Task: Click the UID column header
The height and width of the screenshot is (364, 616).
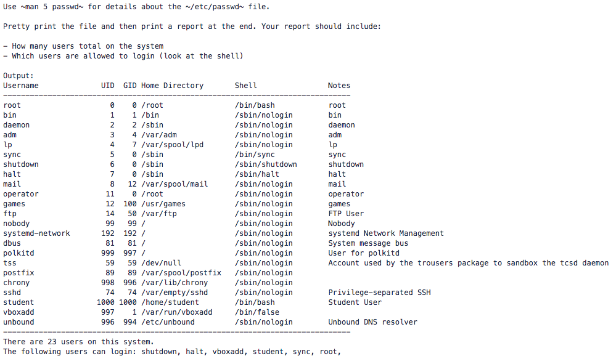Action: pyautogui.click(x=108, y=86)
